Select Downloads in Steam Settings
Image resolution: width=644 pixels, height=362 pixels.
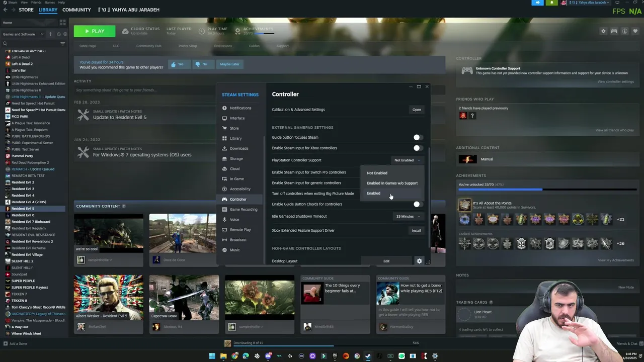pos(238,148)
